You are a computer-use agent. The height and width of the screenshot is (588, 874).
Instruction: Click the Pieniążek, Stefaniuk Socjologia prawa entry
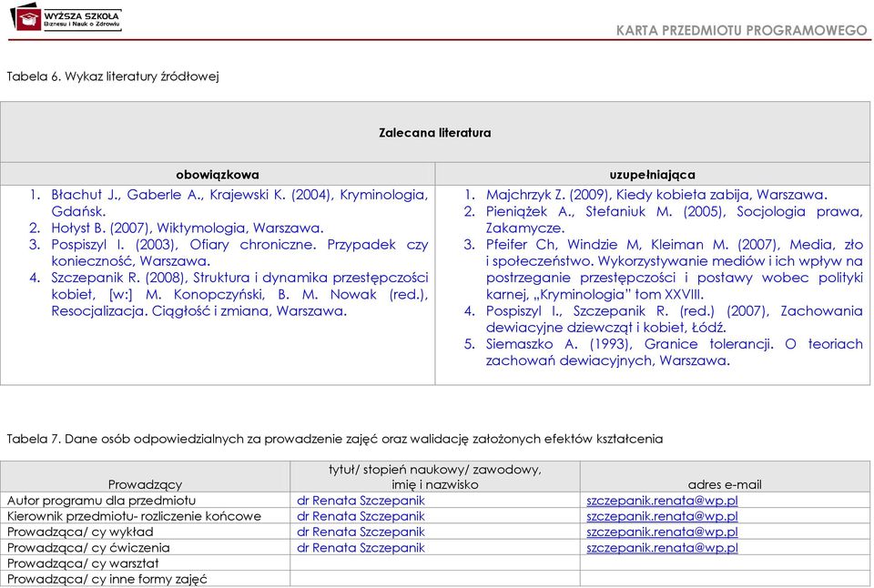pyautogui.click(x=675, y=219)
